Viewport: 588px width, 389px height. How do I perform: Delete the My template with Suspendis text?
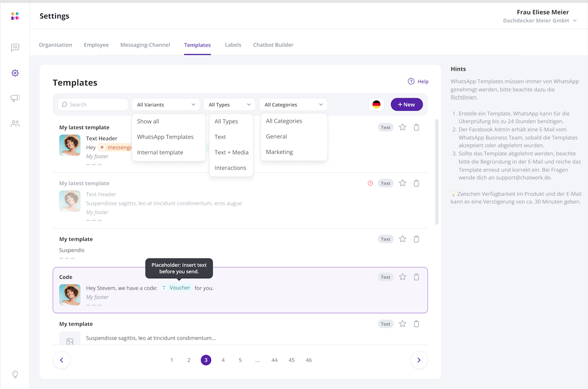[416, 239]
